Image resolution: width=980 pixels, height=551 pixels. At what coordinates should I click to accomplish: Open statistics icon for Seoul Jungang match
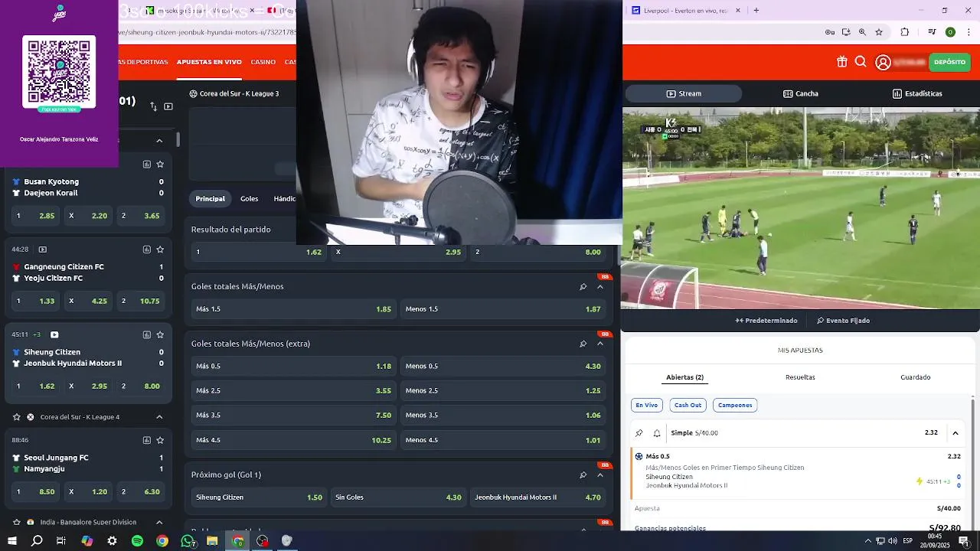click(x=146, y=440)
